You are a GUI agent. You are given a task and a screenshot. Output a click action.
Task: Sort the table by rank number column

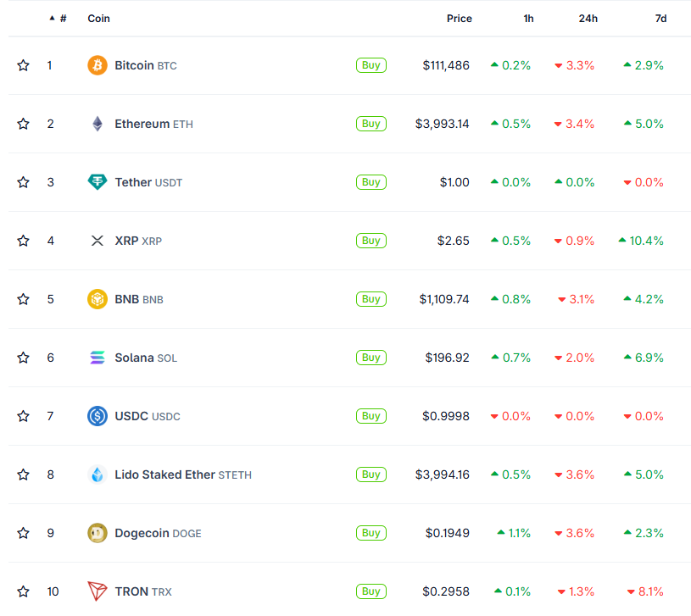tap(63, 19)
